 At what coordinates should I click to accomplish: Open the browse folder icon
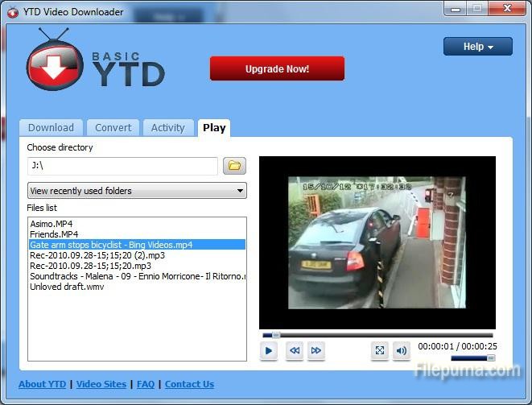point(234,166)
